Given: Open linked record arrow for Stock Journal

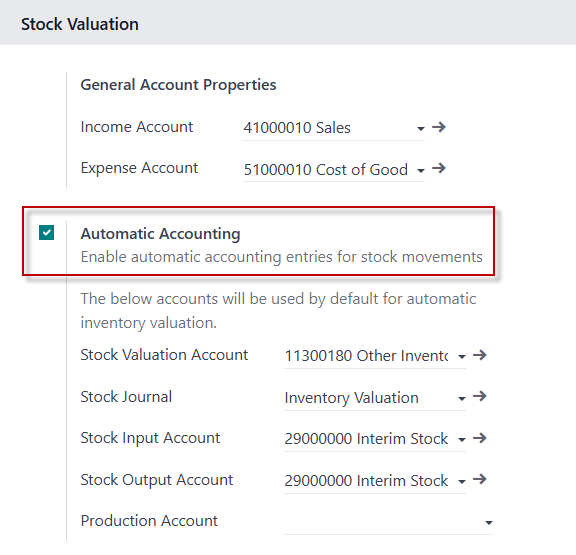Looking at the screenshot, I should coord(479,396).
